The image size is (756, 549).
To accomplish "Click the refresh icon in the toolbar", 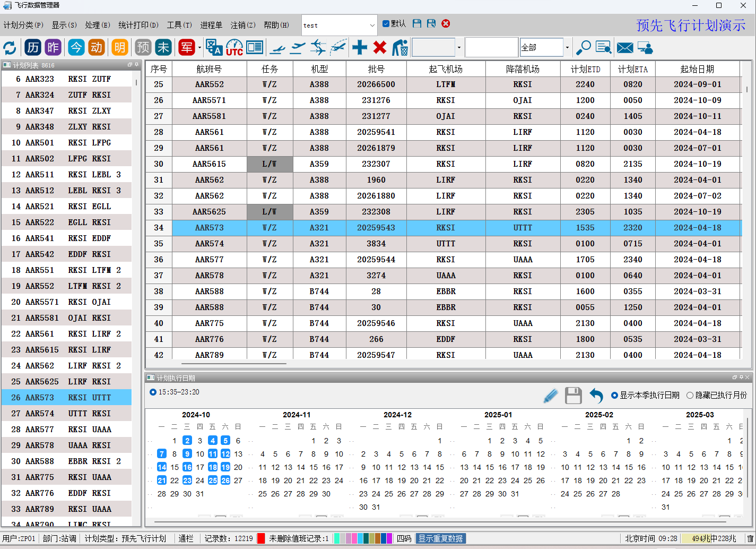I will click(x=10, y=48).
